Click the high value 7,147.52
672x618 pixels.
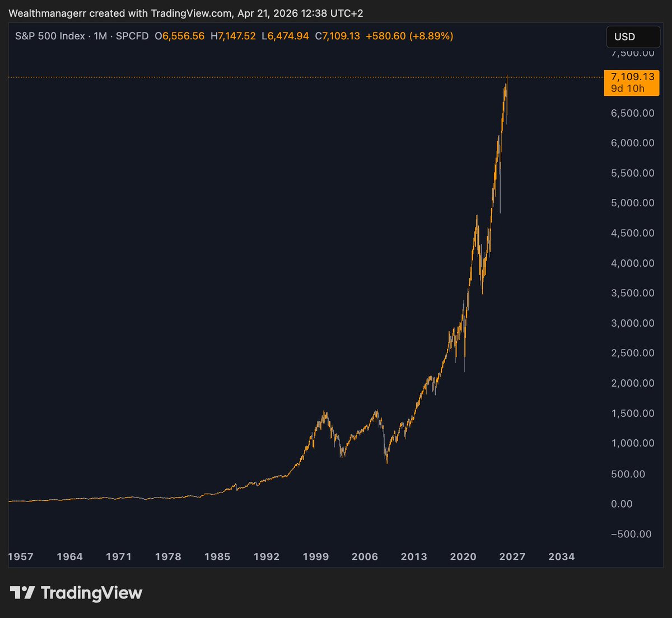click(237, 36)
